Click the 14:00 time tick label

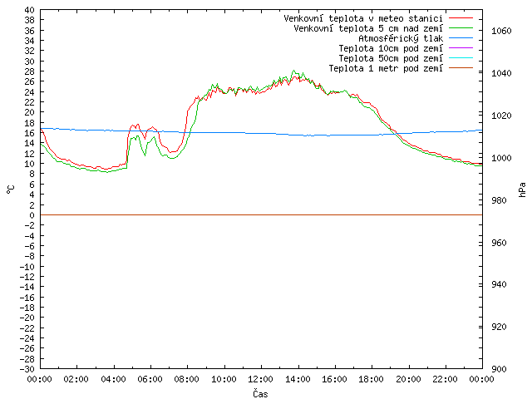[298, 379]
